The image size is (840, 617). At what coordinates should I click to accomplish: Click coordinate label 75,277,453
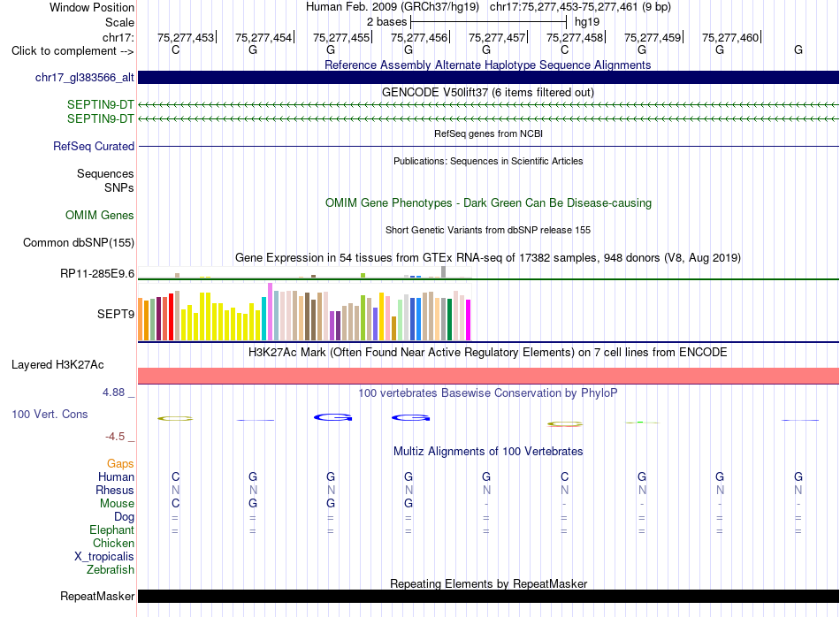186,37
